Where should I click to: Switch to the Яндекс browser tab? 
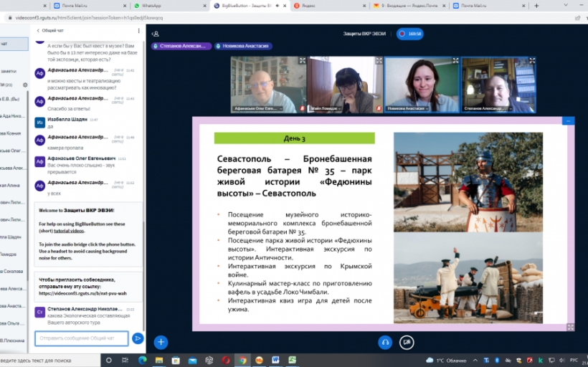[x=329, y=6]
